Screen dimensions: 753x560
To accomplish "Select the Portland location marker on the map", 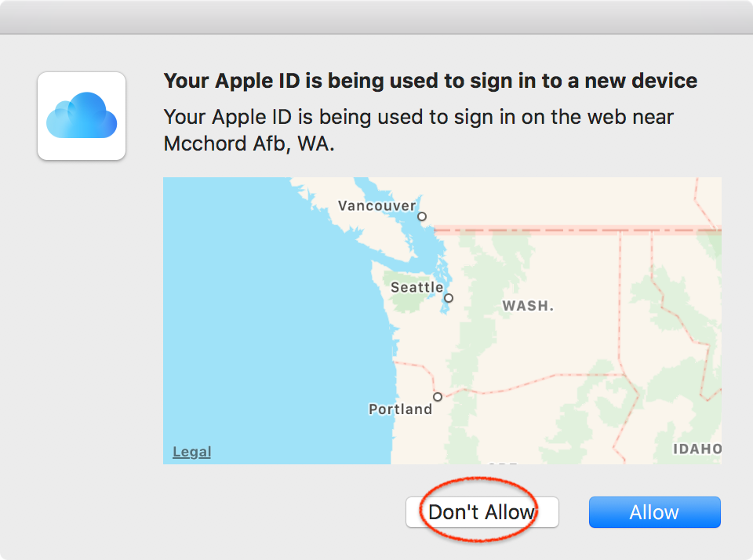I will tap(437, 396).
